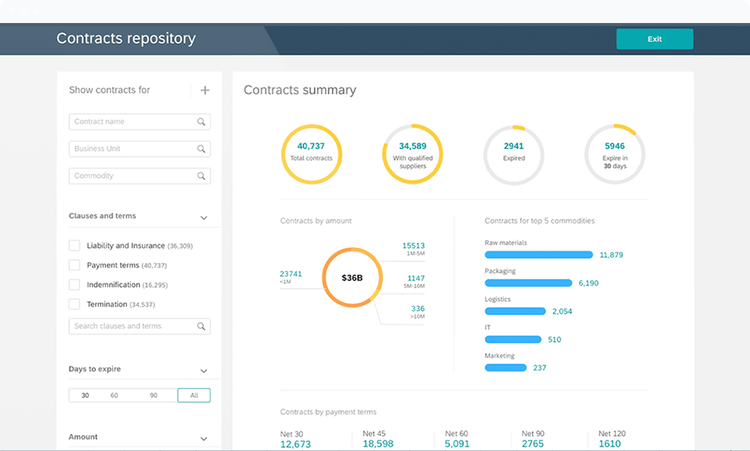This screenshot has height=451, width=750.
Task: Click the Packaging commodity bar
Action: (x=528, y=283)
